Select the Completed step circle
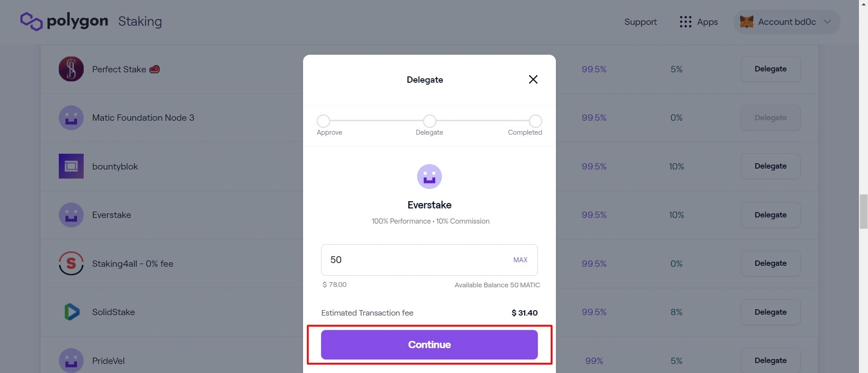 click(x=536, y=121)
